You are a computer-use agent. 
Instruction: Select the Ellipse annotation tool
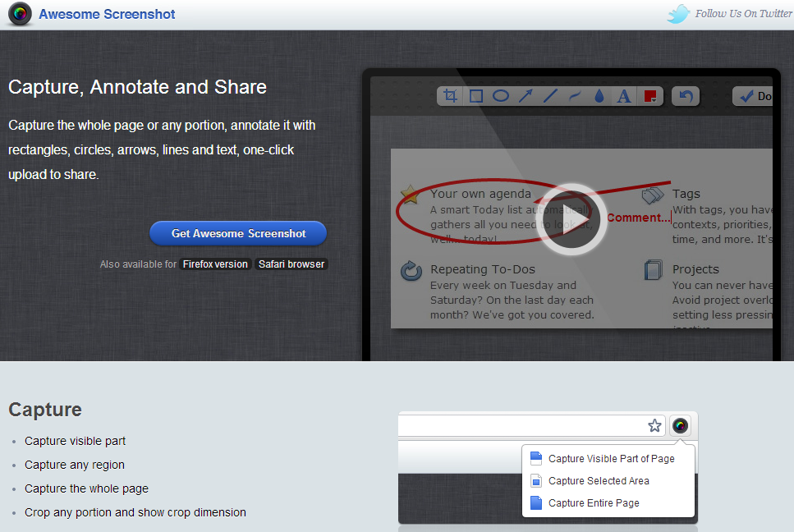pyautogui.click(x=501, y=96)
